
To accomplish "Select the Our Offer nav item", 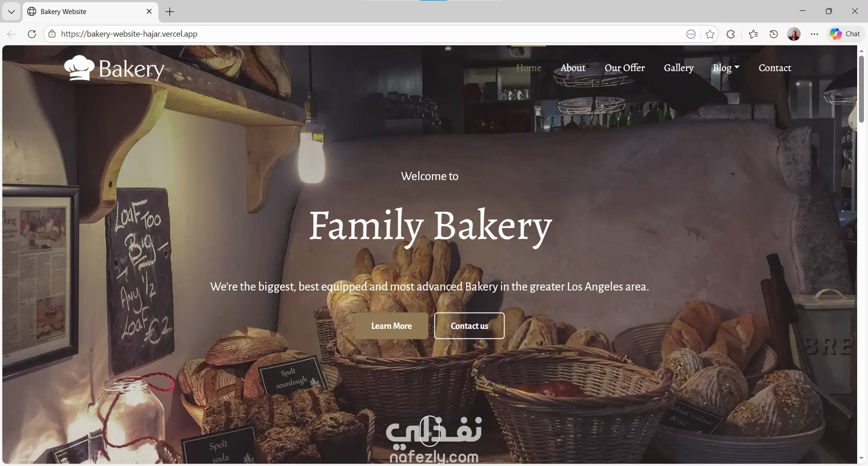I will tap(625, 68).
